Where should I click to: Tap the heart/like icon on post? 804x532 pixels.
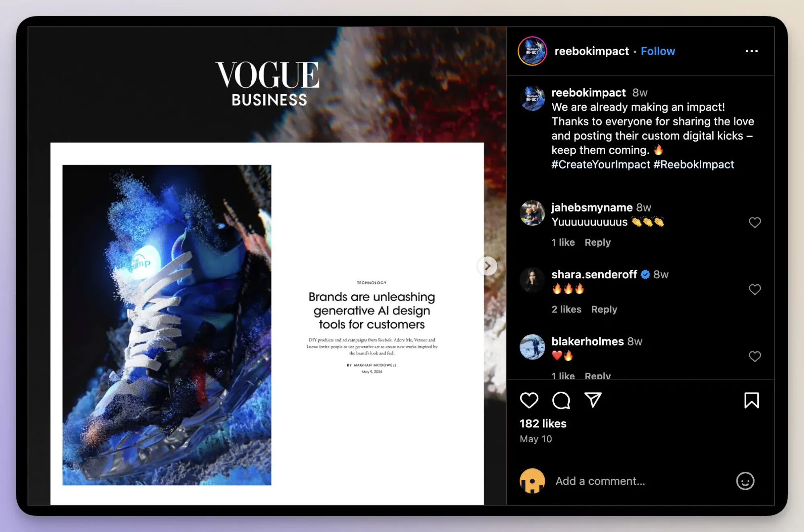(529, 400)
